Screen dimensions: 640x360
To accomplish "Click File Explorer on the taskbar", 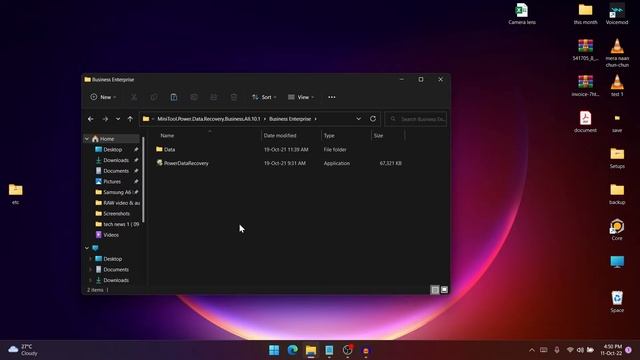I will pyautogui.click(x=311, y=350).
